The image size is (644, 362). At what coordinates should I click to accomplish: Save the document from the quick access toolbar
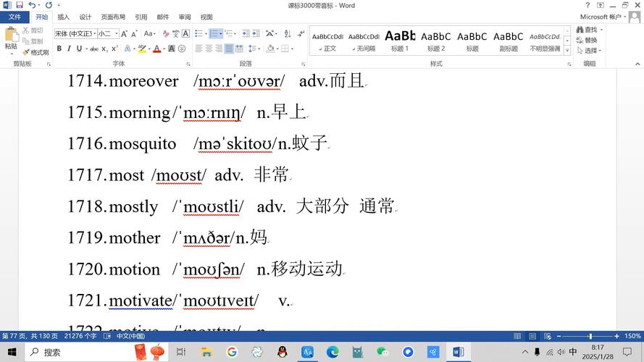[x=20, y=5]
